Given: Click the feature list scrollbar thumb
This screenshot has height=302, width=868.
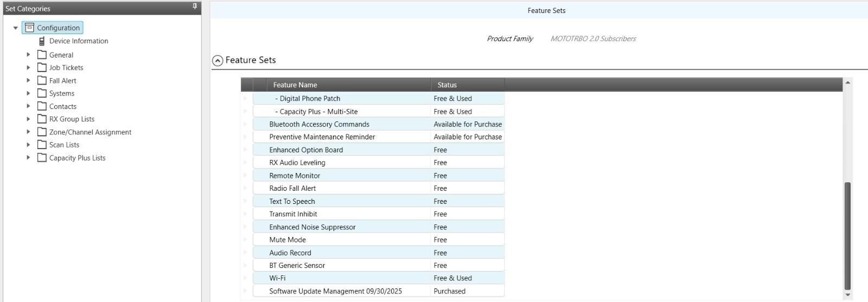Looking at the screenshot, I should 847,236.
